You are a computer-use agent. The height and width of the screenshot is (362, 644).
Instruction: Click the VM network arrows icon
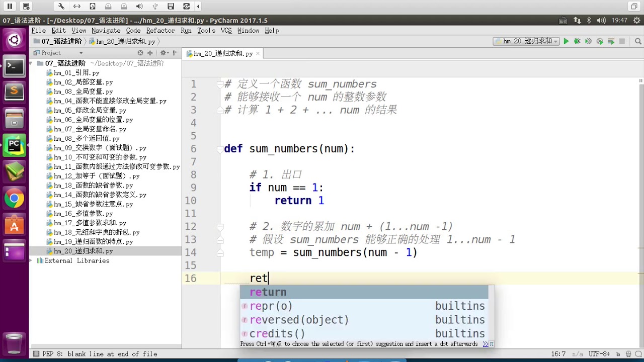77,7
